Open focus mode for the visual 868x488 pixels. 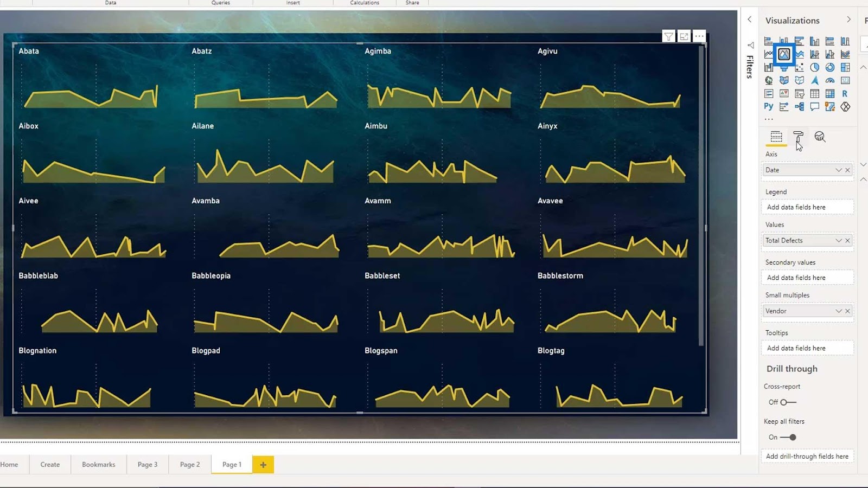pyautogui.click(x=684, y=36)
